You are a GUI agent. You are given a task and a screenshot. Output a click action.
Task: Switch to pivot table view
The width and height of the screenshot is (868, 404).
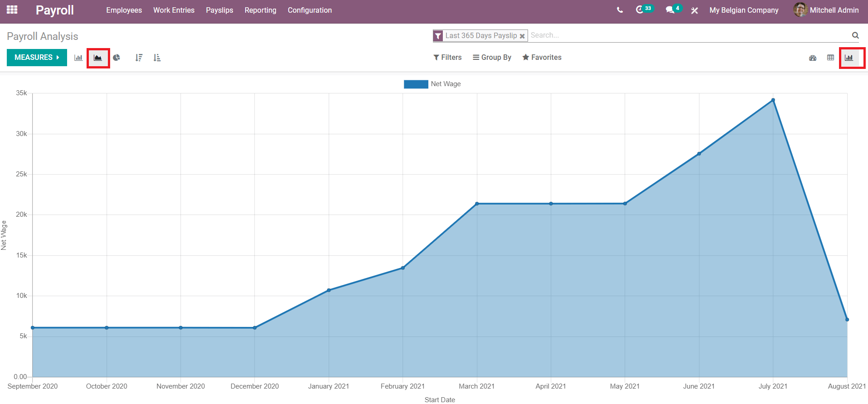click(x=830, y=58)
